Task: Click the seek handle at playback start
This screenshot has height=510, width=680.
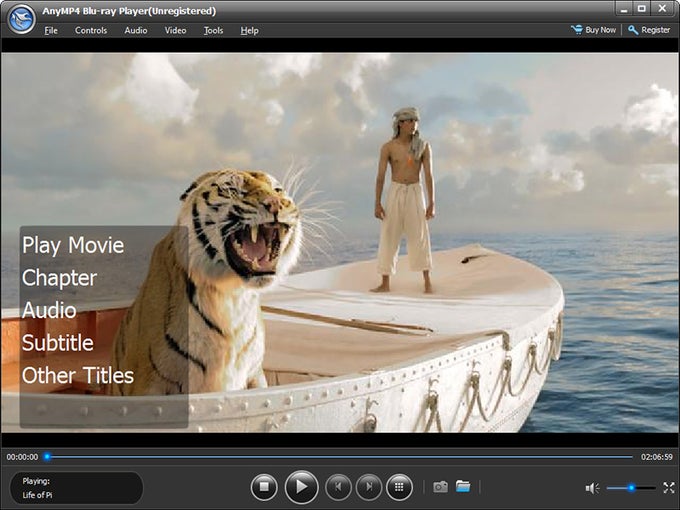Action: tap(47, 457)
